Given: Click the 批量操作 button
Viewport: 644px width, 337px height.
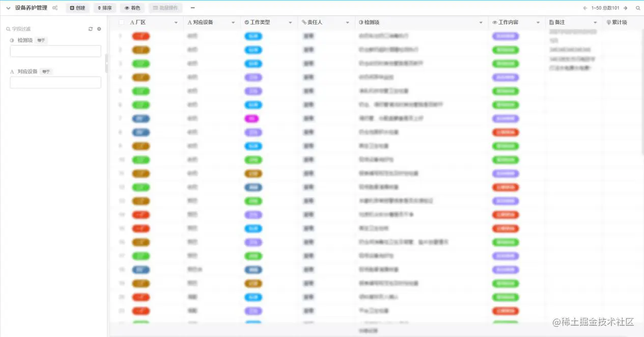Looking at the screenshot, I should pos(165,8).
